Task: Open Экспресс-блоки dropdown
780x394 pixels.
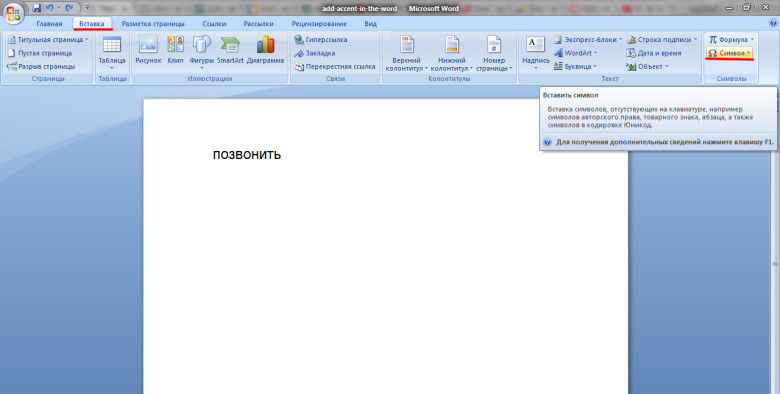Action: [588, 39]
